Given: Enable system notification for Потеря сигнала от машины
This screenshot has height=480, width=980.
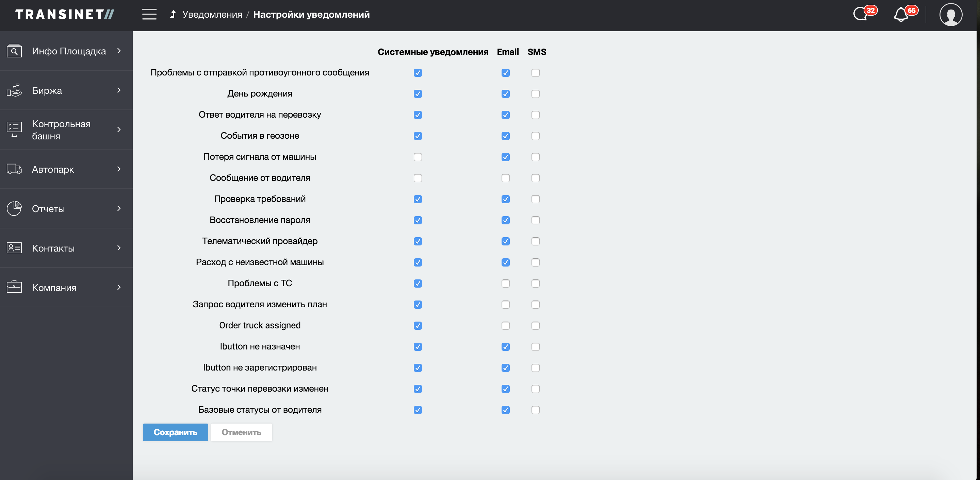Looking at the screenshot, I should coord(417,157).
